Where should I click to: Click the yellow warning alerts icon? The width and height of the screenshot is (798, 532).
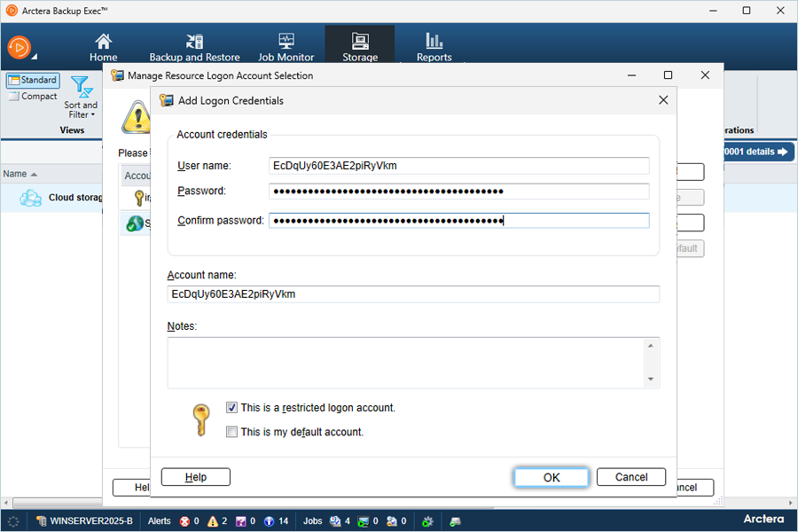(213, 521)
